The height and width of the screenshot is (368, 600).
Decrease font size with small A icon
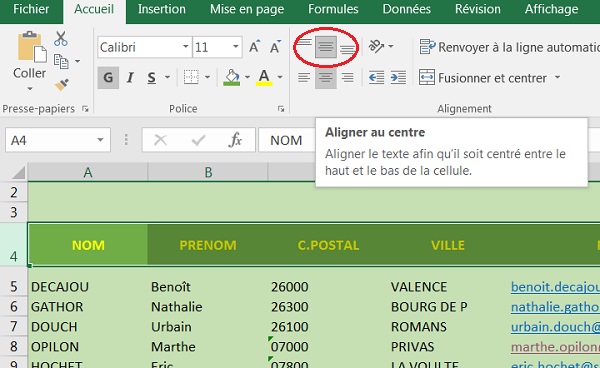click(275, 47)
